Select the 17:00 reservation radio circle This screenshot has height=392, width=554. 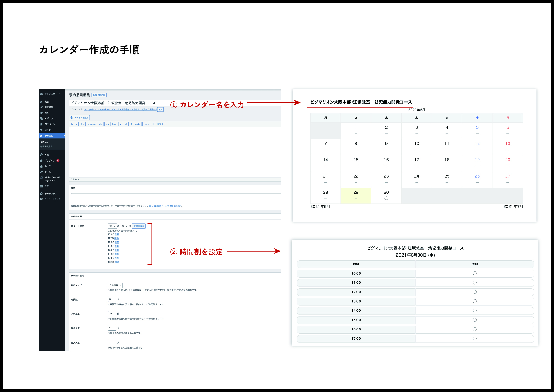(475, 339)
